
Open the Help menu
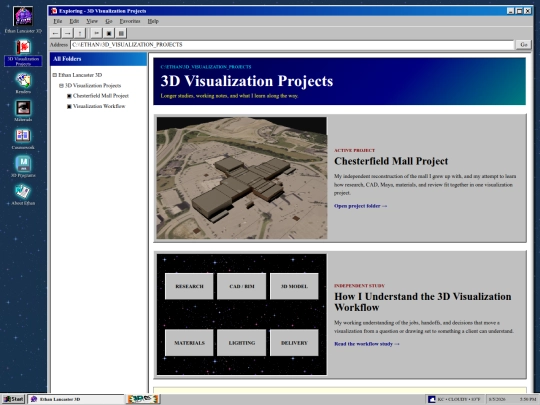(153, 21)
